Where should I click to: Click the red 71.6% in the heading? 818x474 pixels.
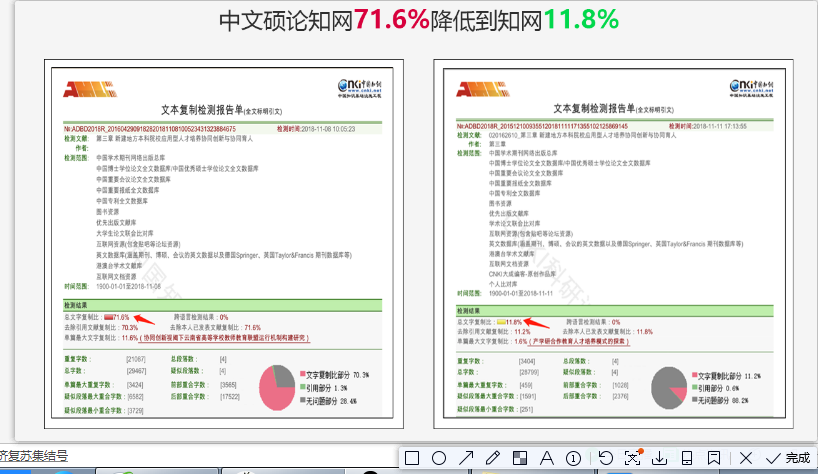391,20
